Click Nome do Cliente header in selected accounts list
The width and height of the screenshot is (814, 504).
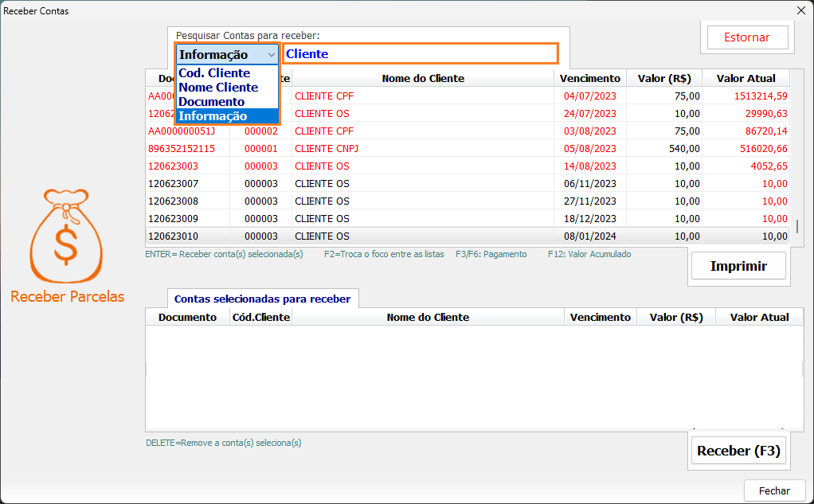428,317
